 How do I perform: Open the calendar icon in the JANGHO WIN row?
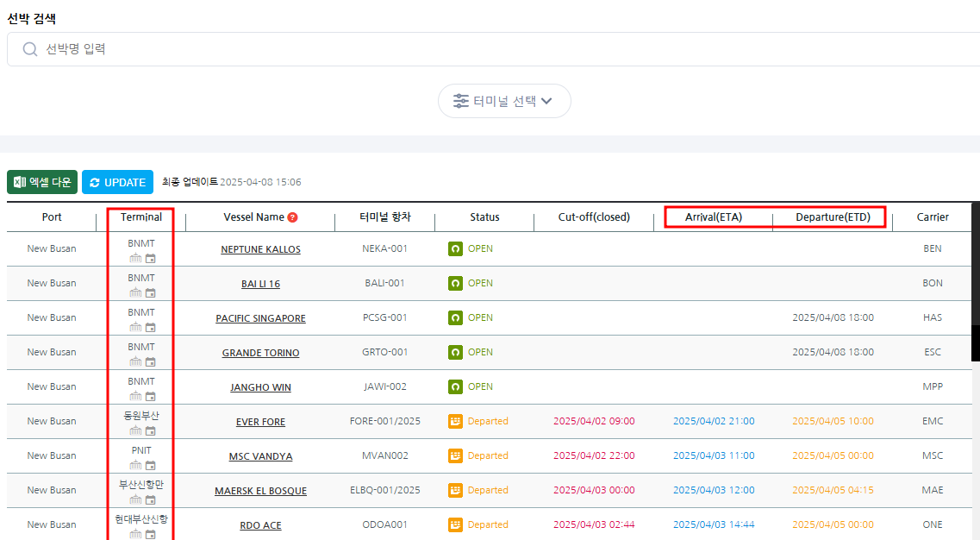coord(151,396)
